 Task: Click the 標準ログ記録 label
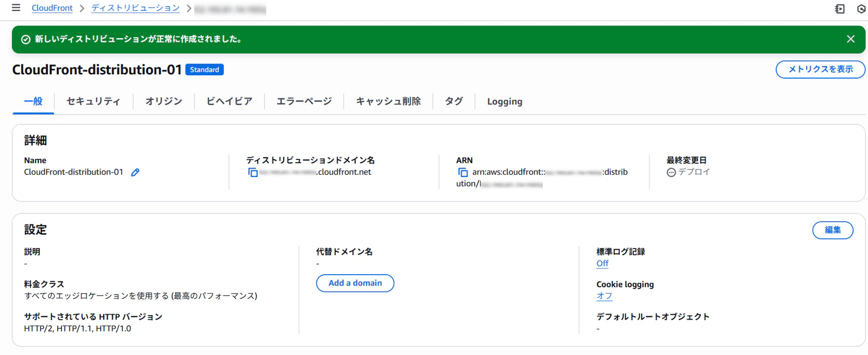621,252
